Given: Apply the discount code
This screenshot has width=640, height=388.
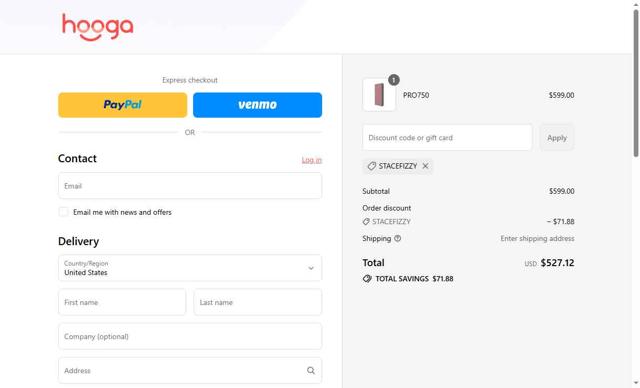Looking at the screenshot, I should [x=557, y=137].
